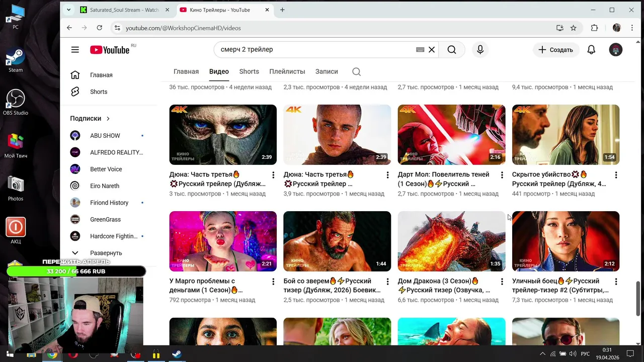Open options menu for Дом Дракона video
The width and height of the screenshot is (644, 362).
(x=502, y=282)
